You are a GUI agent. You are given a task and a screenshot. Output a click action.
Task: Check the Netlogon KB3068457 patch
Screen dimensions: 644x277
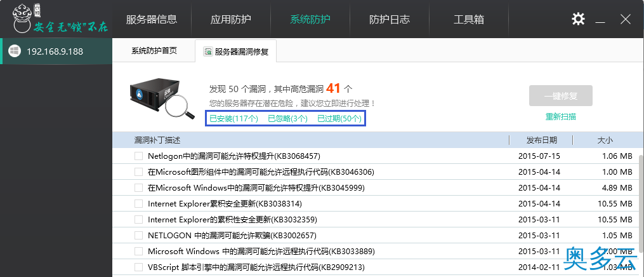[x=139, y=156]
